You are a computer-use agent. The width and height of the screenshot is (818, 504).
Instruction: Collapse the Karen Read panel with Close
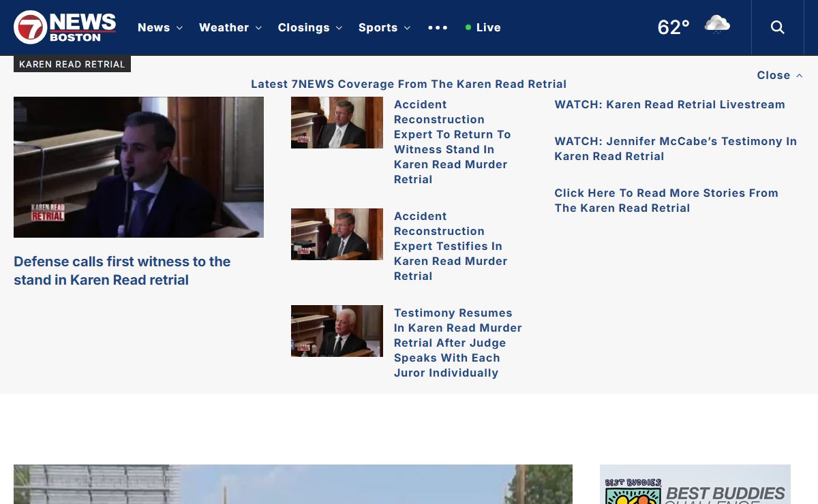[780, 76]
